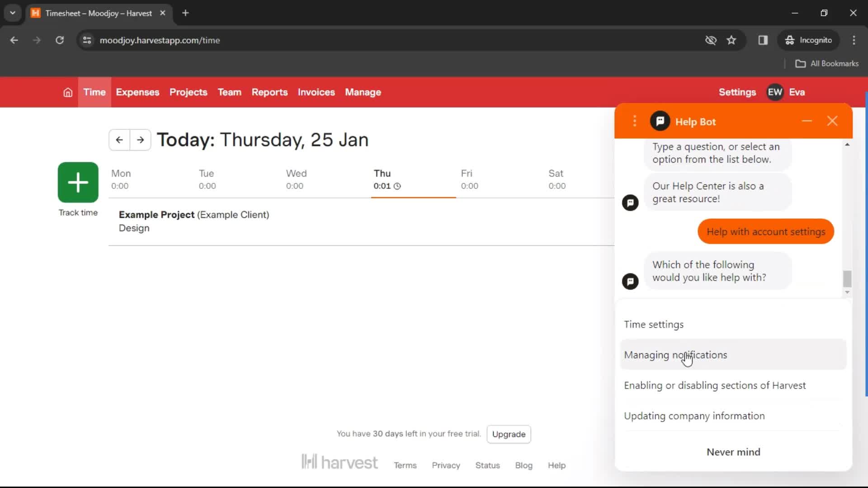
Task: Open the Status footer link
Action: click(x=487, y=465)
